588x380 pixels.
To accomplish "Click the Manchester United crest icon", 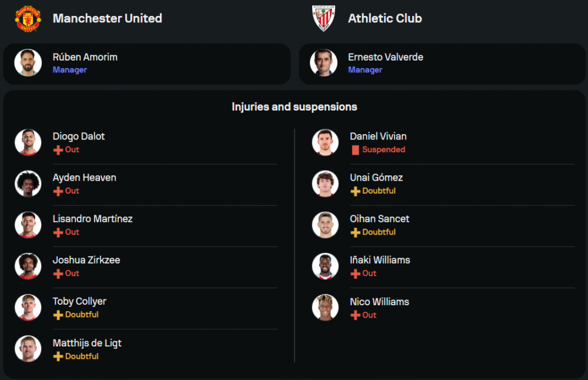I will click(x=28, y=18).
